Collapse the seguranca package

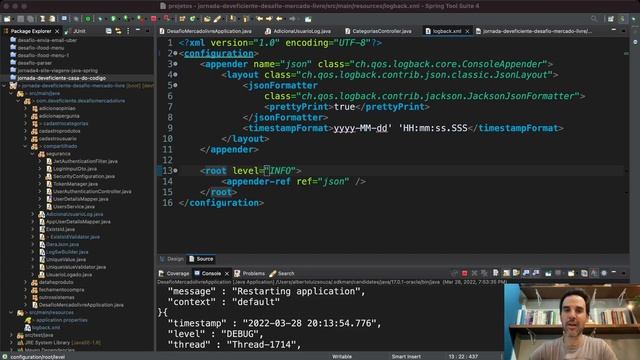[33, 154]
